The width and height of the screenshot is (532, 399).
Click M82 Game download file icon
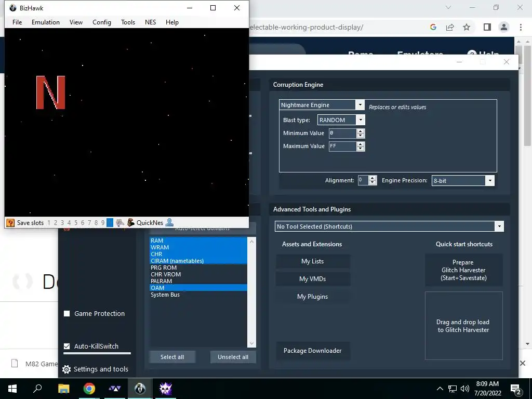[15, 363]
